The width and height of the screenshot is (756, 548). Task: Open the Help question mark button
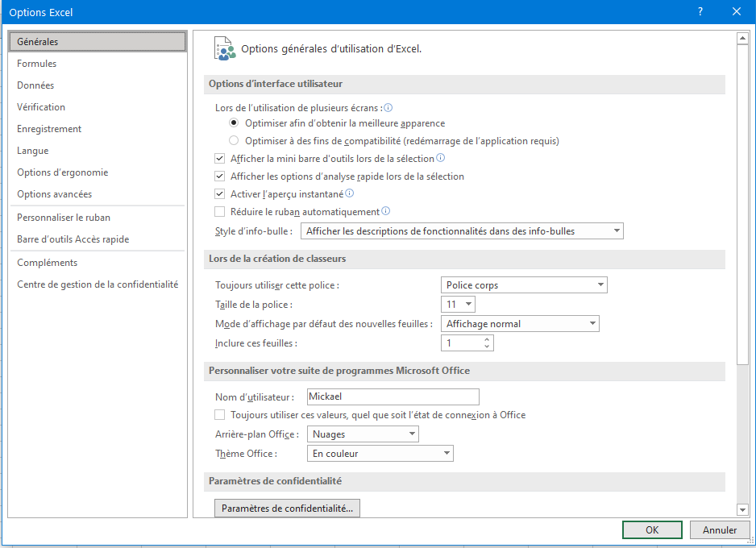700,11
